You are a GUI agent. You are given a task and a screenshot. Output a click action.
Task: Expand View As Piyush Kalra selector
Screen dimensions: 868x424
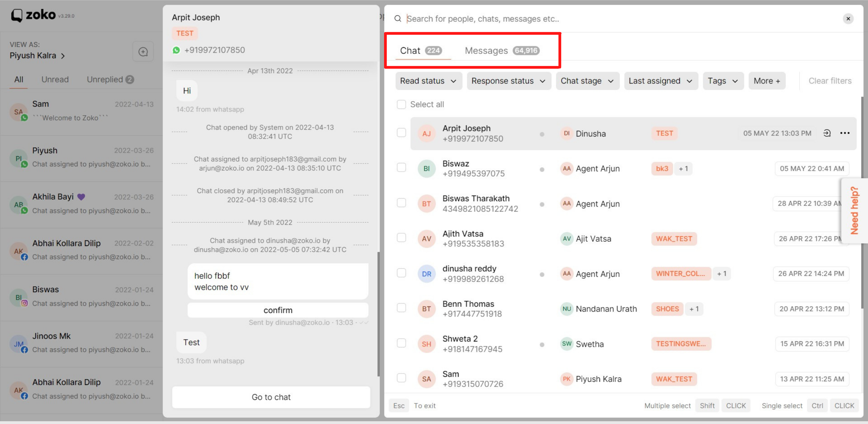coord(37,56)
